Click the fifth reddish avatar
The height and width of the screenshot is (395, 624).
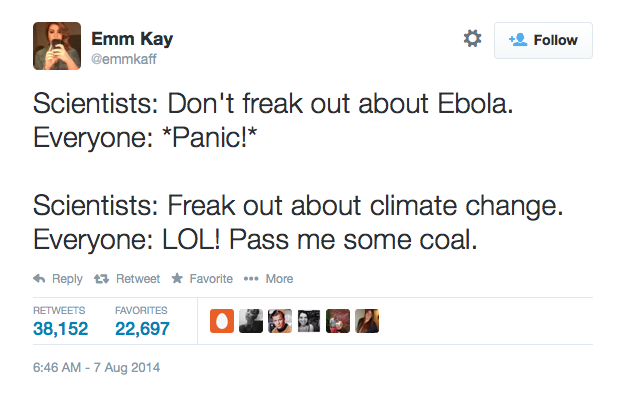(338, 321)
